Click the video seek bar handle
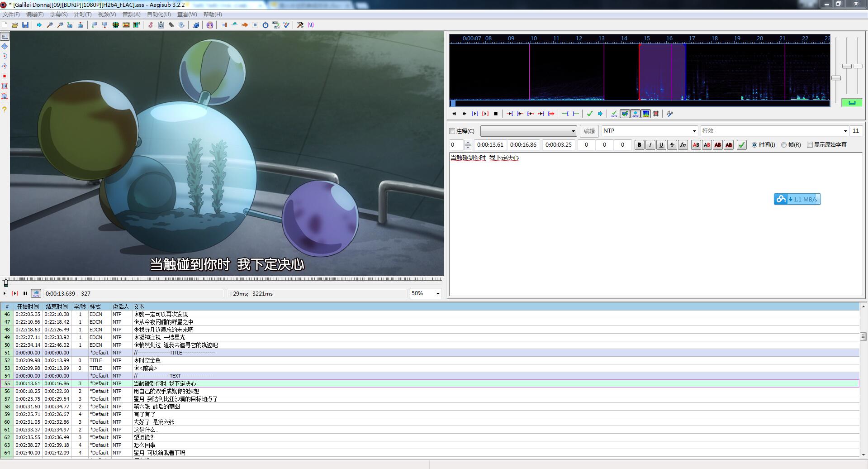The height and width of the screenshot is (469, 868). click(x=6, y=283)
